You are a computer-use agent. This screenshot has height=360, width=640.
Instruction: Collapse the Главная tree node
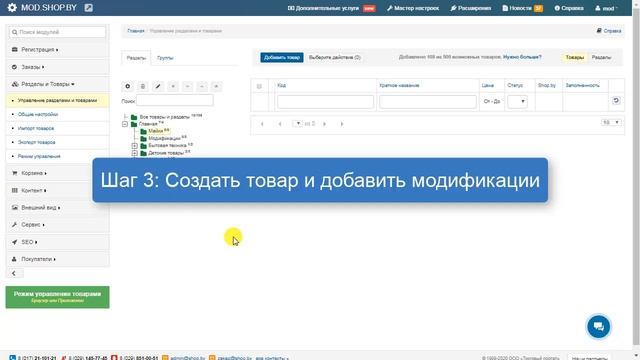(x=125, y=124)
